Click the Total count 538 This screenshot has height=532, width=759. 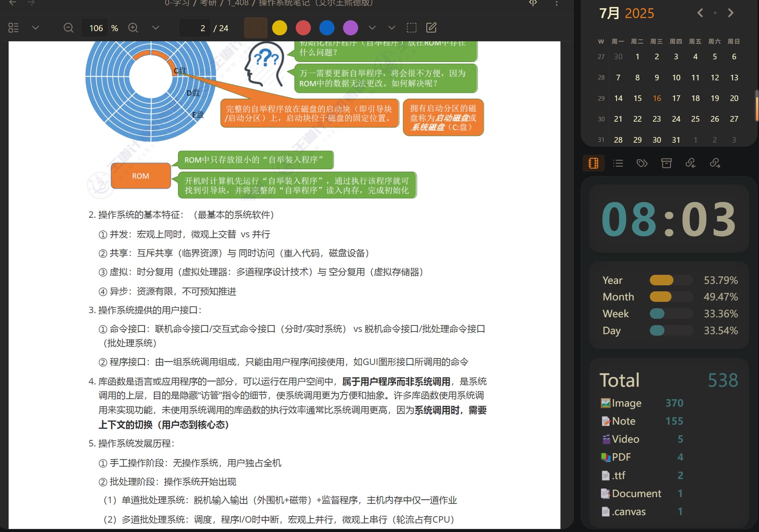pyautogui.click(x=723, y=380)
